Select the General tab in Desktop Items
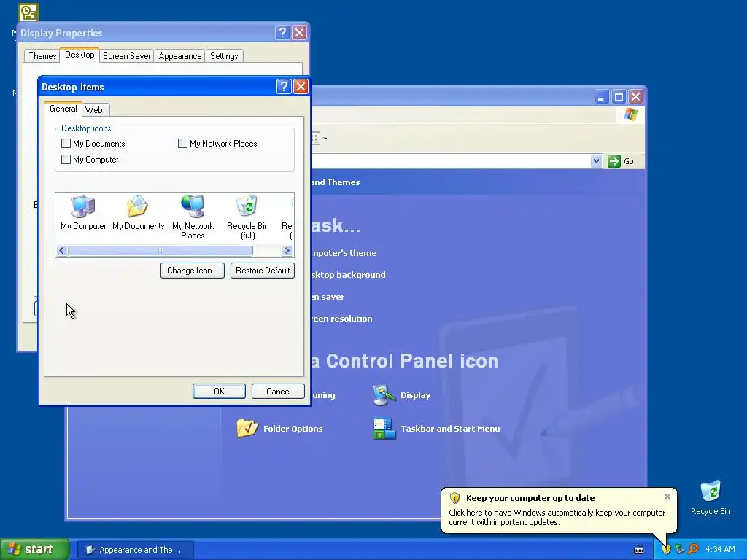This screenshot has width=747, height=560. 63,109
